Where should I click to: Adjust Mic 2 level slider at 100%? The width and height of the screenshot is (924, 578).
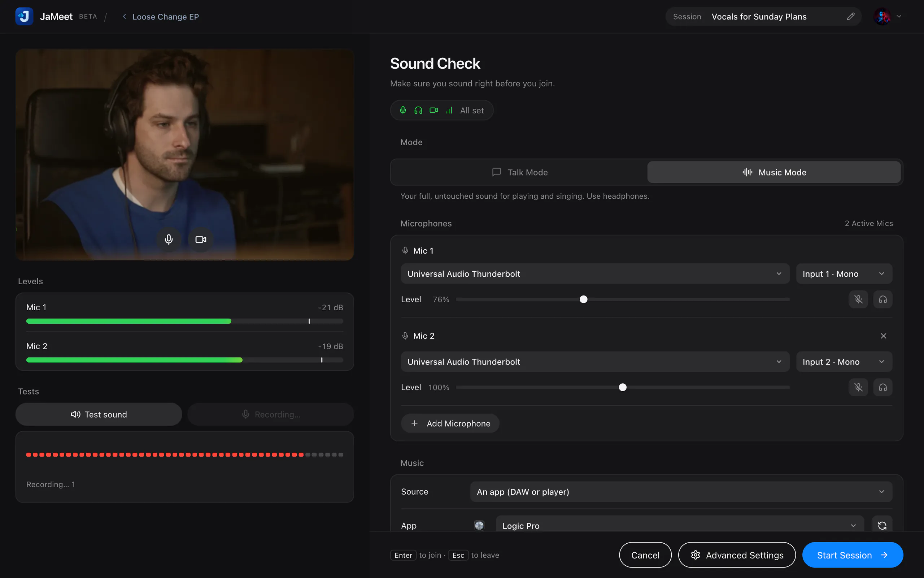click(x=622, y=387)
